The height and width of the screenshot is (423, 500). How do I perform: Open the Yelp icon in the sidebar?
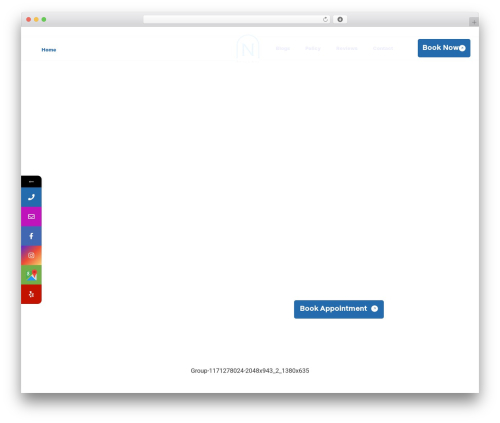click(31, 294)
